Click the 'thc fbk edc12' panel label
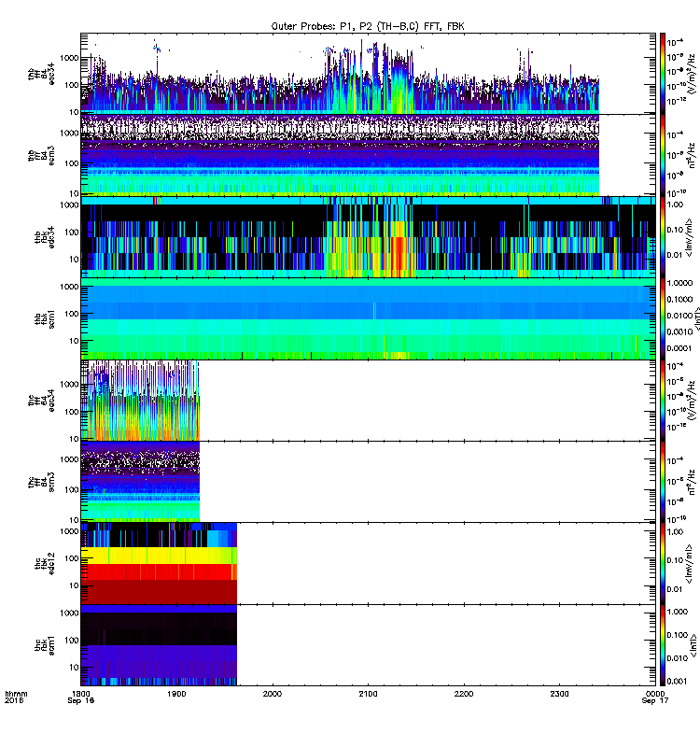This screenshot has height=747, width=700. pos(44,564)
